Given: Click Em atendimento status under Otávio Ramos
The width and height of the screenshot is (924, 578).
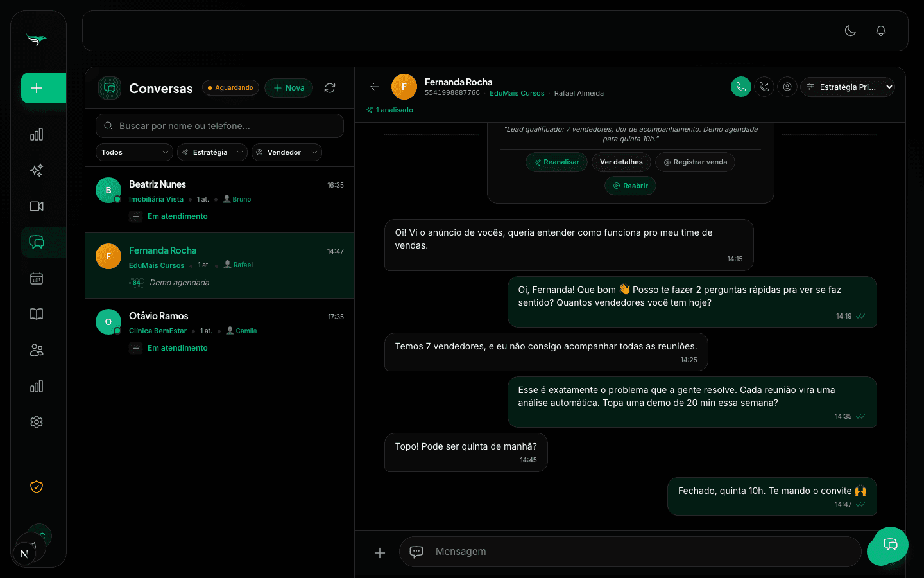Looking at the screenshot, I should [178, 348].
